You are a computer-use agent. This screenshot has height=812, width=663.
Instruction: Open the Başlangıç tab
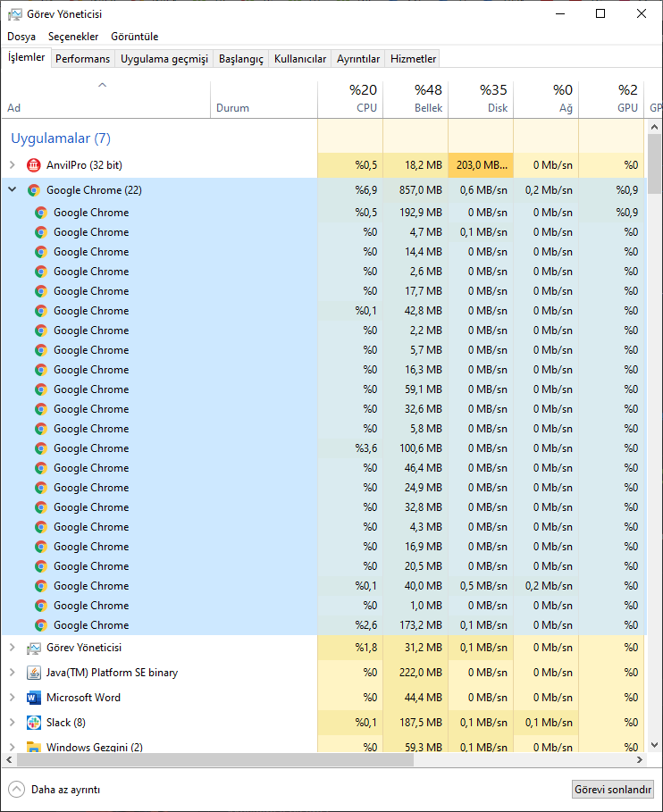[241, 59]
